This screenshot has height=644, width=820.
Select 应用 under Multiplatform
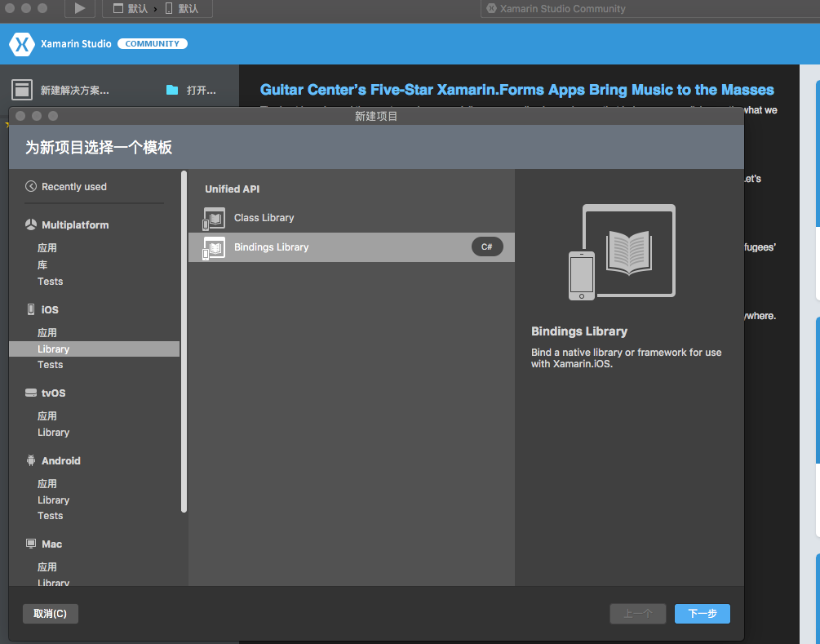click(x=47, y=248)
